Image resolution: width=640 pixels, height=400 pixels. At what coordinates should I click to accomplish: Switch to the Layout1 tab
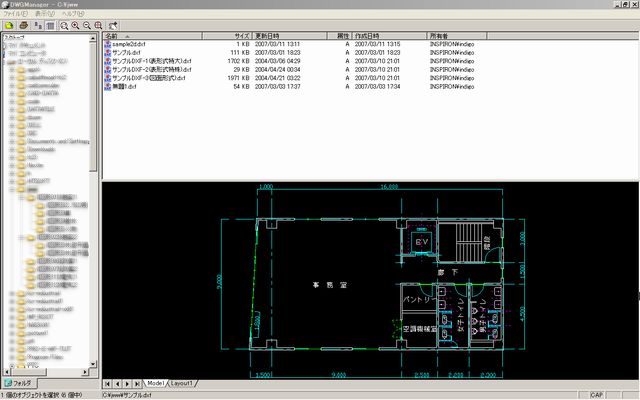[183, 383]
